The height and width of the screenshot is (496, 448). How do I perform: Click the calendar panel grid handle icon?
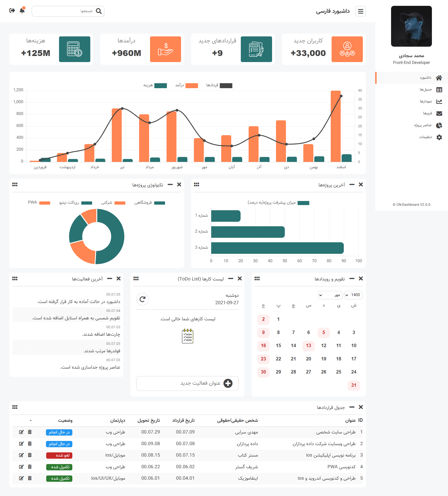tap(257, 279)
